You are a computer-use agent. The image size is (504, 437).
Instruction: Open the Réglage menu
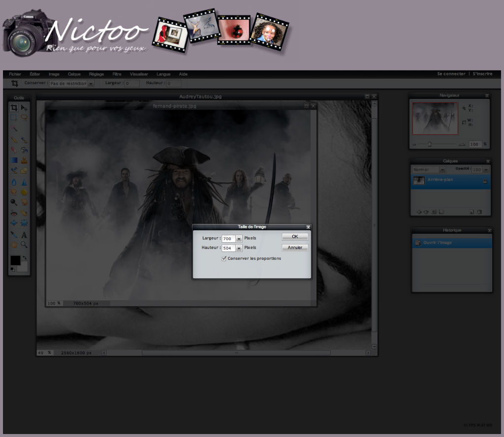(x=96, y=74)
